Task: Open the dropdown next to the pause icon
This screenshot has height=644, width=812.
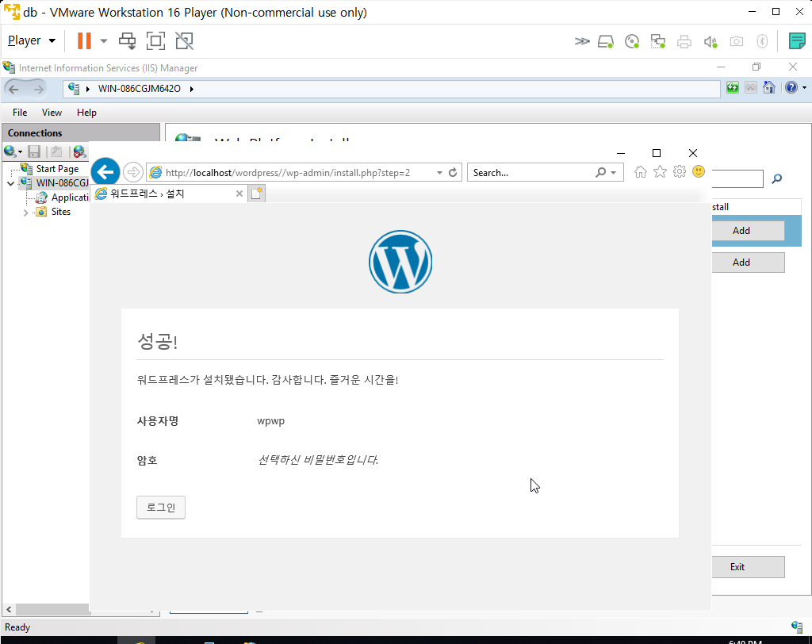Action: 104,40
